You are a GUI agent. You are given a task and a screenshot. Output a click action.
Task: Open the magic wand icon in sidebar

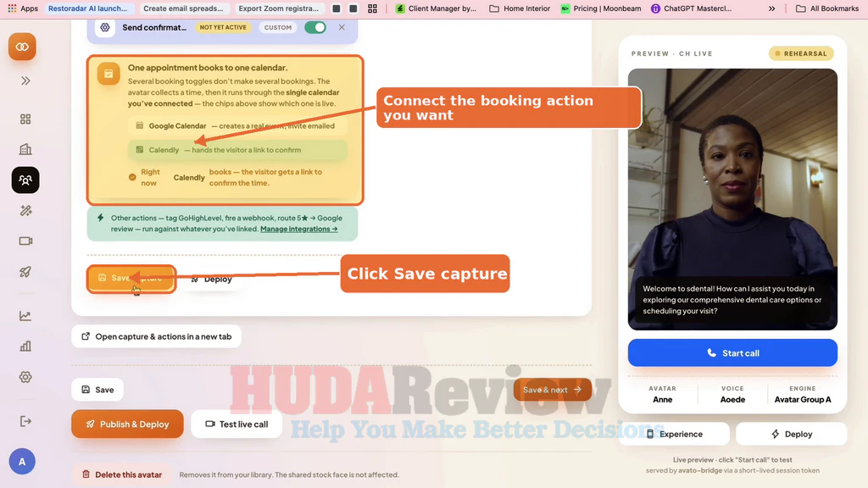[x=25, y=211]
